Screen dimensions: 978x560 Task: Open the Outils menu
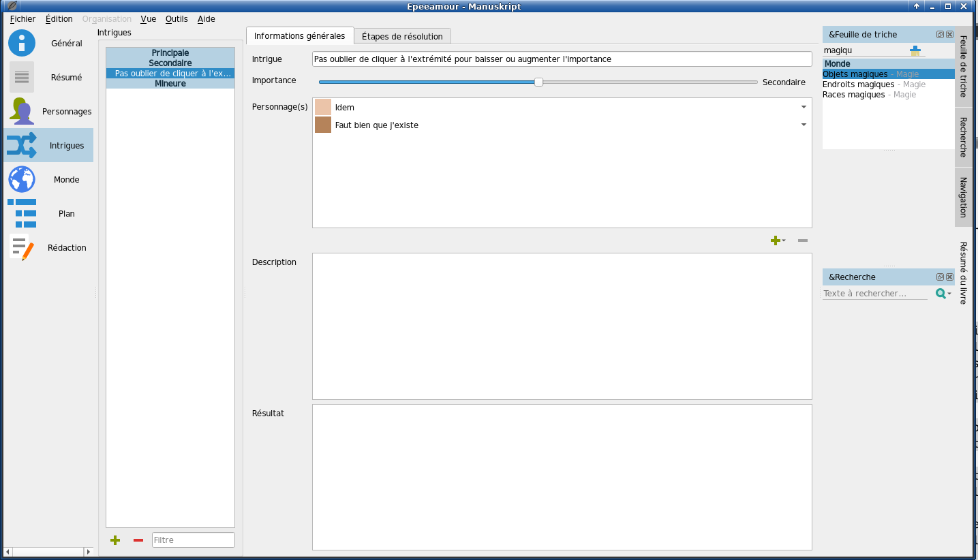177,19
